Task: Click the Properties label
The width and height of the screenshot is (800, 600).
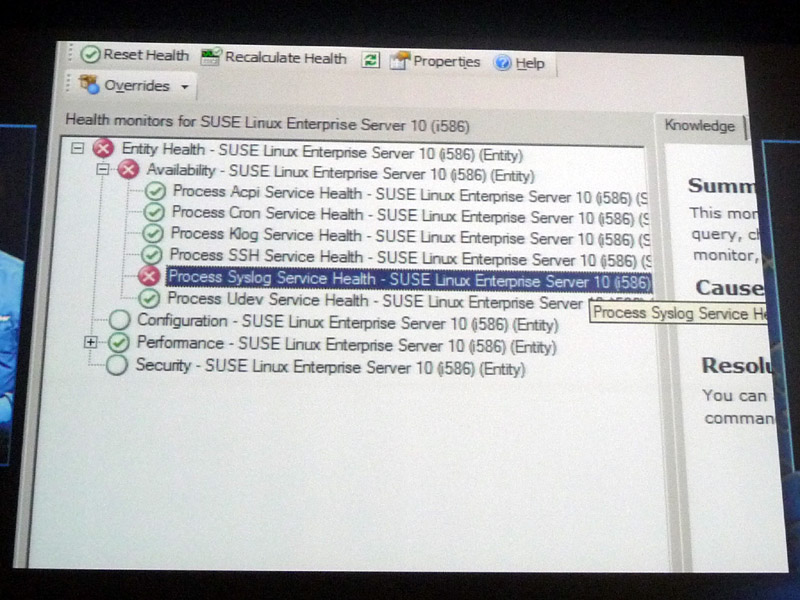Action: click(446, 61)
